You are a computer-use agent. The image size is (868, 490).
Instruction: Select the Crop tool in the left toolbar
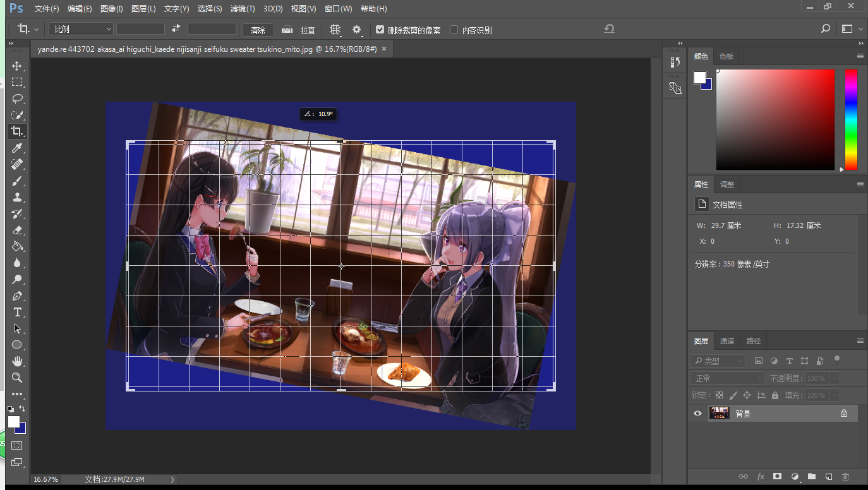pyautogui.click(x=17, y=131)
